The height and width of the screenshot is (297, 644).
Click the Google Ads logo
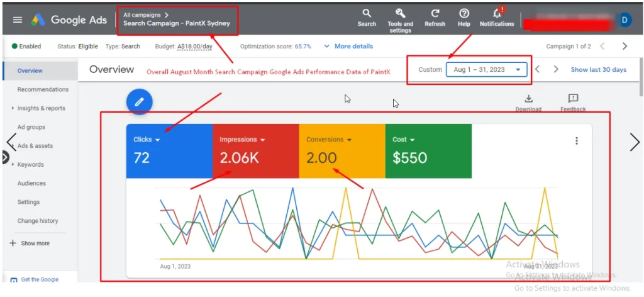click(69, 20)
